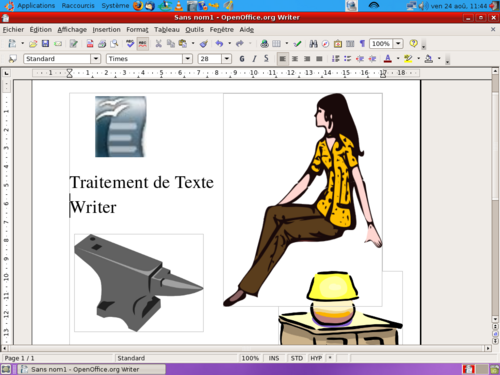500x375 pixels.
Task: Decrease indent icon
Action: click(x=360, y=59)
